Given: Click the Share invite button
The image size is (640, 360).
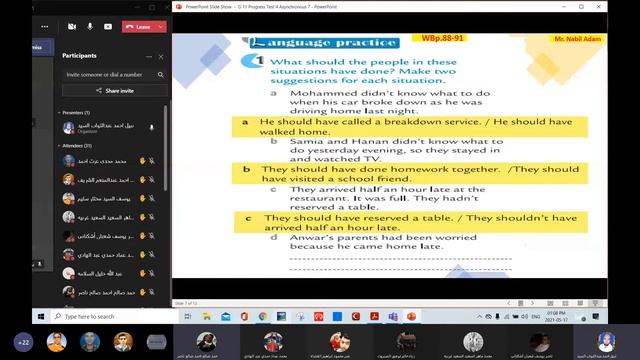Looking at the screenshot, I should tap(115, 91).
